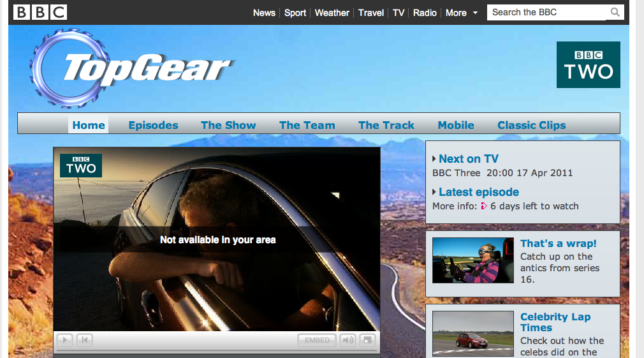This screenshot has height=358, width=644.
Task: Open the Classic Clips tab
Action: [532, 125]
